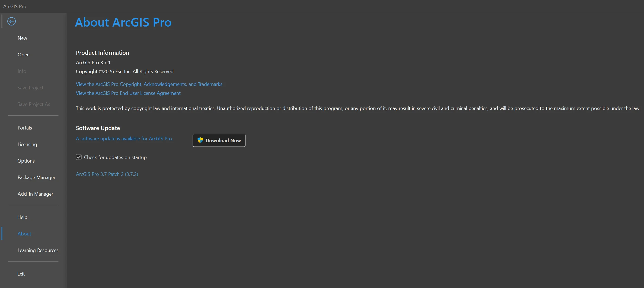Click the ArcGIS Pro 3.7.1 version text
Image resolution: width=644 pixels, height=288 pixels.
(93, 63)
